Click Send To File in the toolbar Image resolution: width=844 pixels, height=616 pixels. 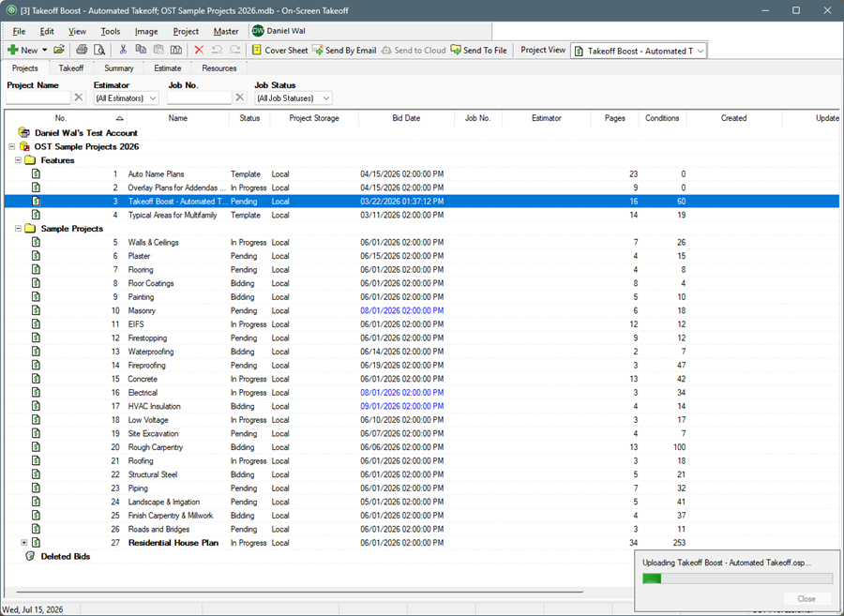click(479, 50)
